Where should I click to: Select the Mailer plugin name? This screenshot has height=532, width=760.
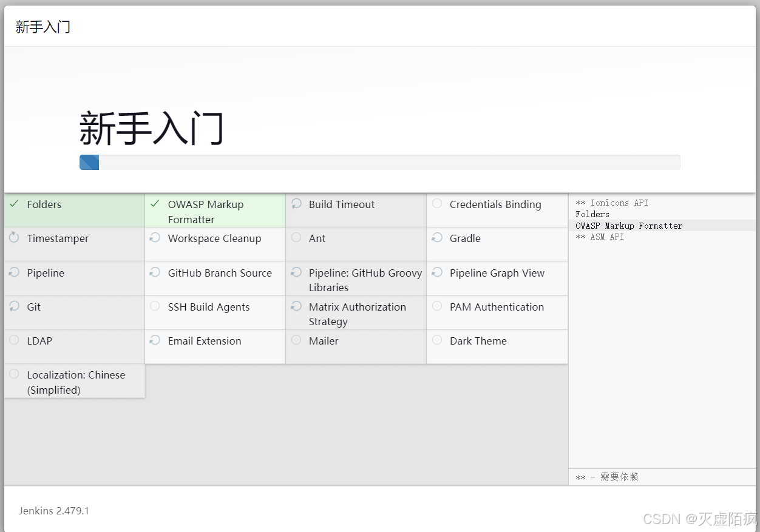(324, 341)
